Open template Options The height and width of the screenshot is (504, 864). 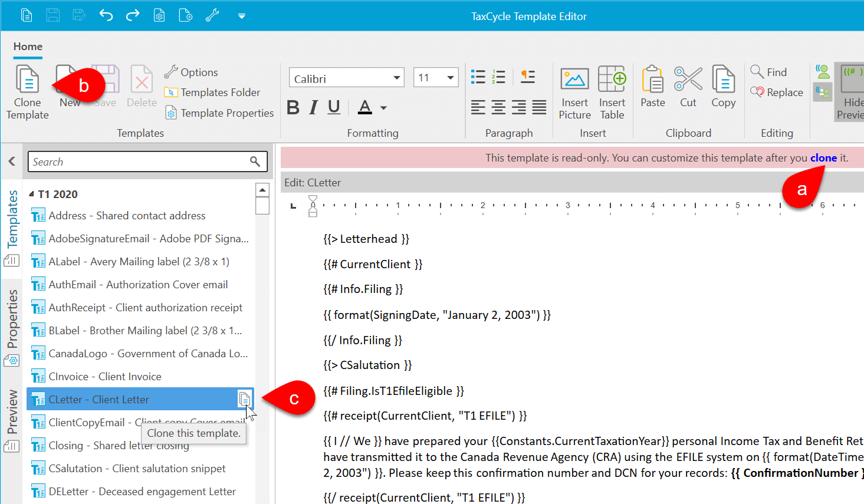pos(191,72)
